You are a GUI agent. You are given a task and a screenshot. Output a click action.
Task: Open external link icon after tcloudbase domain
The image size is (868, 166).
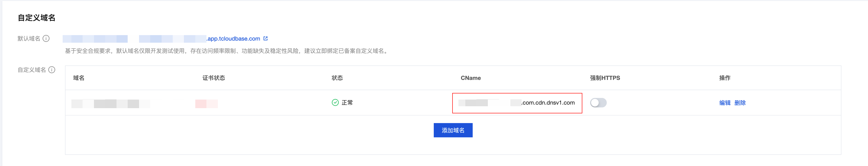(x=266, y=39)
